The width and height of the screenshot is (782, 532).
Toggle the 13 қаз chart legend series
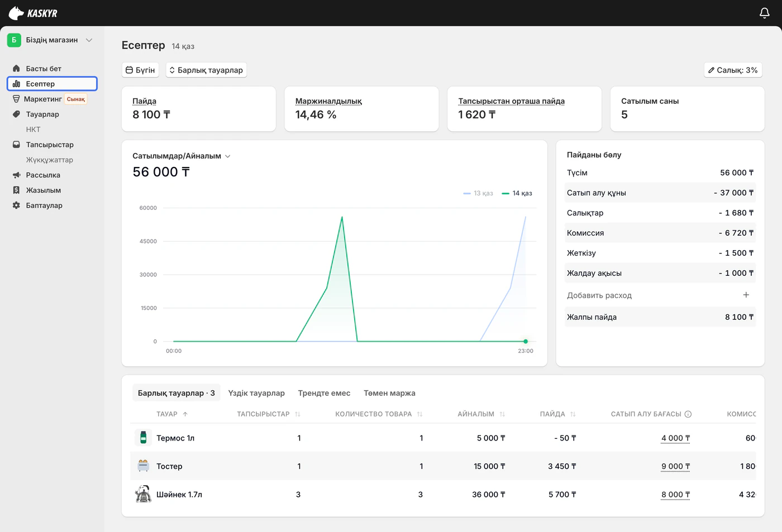point(478,193)
